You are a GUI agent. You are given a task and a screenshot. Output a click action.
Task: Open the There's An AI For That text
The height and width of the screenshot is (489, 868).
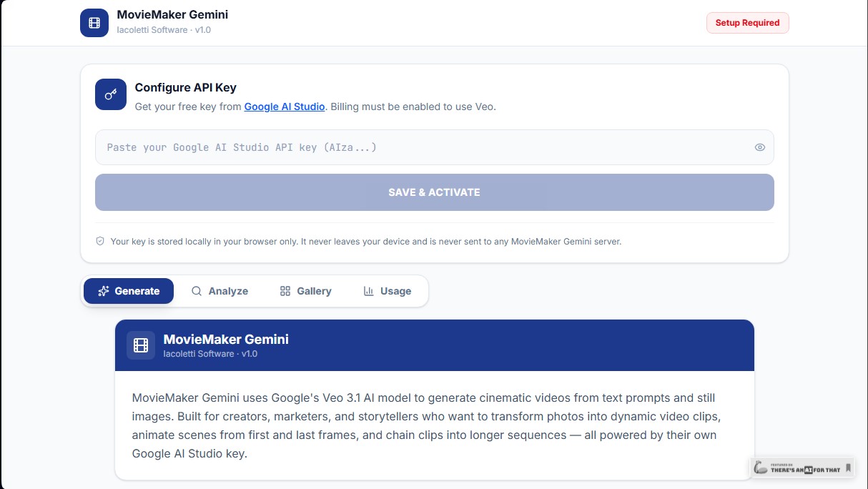(x=806, y=470)
